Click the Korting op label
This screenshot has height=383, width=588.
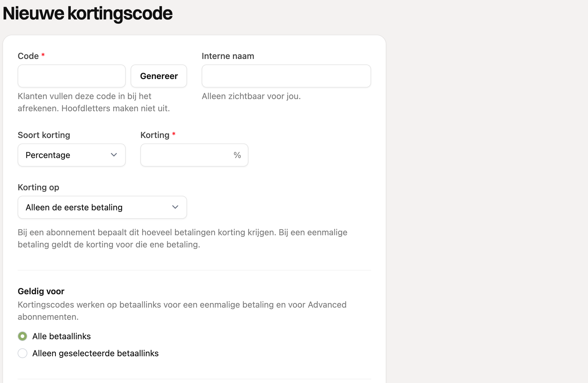coord(39,187)
